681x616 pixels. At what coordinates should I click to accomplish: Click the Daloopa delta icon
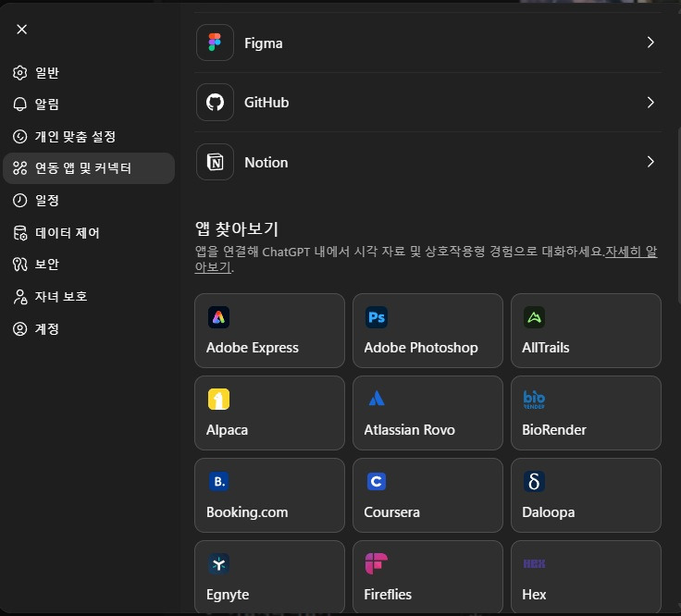pyautogui.click(x=534, y=482)
